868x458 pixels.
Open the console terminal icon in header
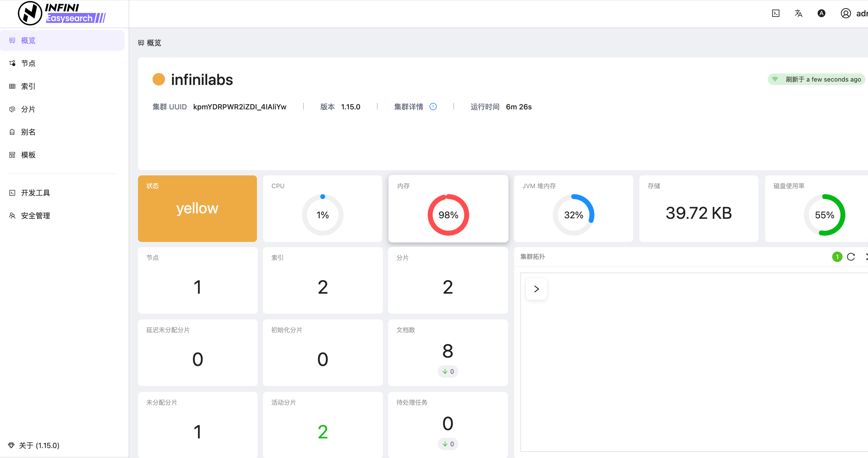[x=775, y=13]
